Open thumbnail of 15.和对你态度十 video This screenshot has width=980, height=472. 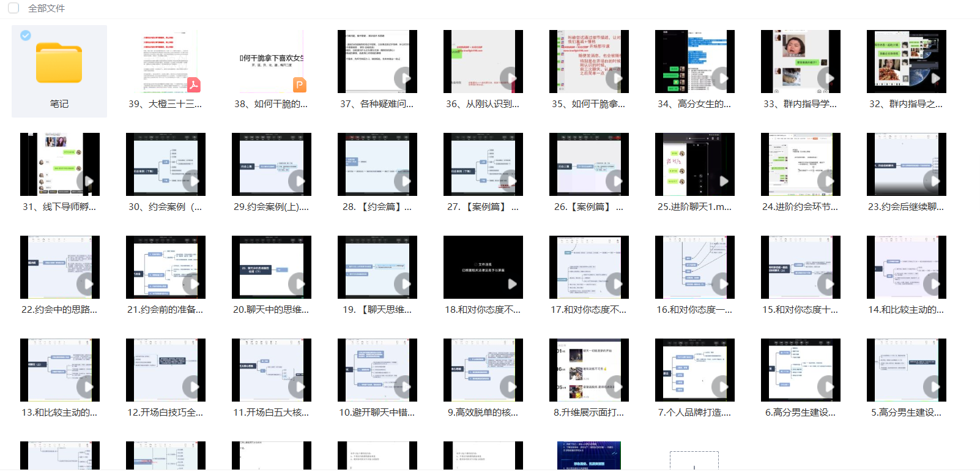(801, 267)
